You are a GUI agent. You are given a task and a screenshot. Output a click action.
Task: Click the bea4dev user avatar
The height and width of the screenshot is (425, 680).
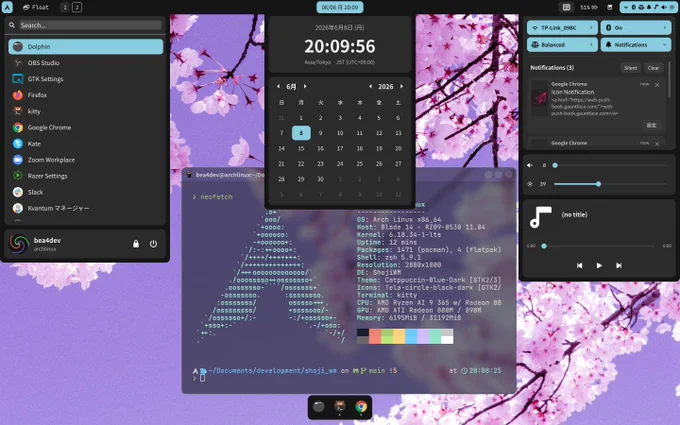18,244
